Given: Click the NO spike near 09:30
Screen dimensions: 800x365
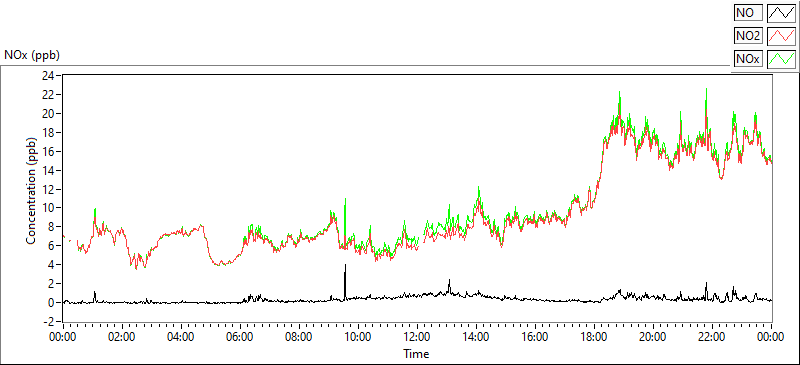Looking at the screenshot, I should 345,278.
